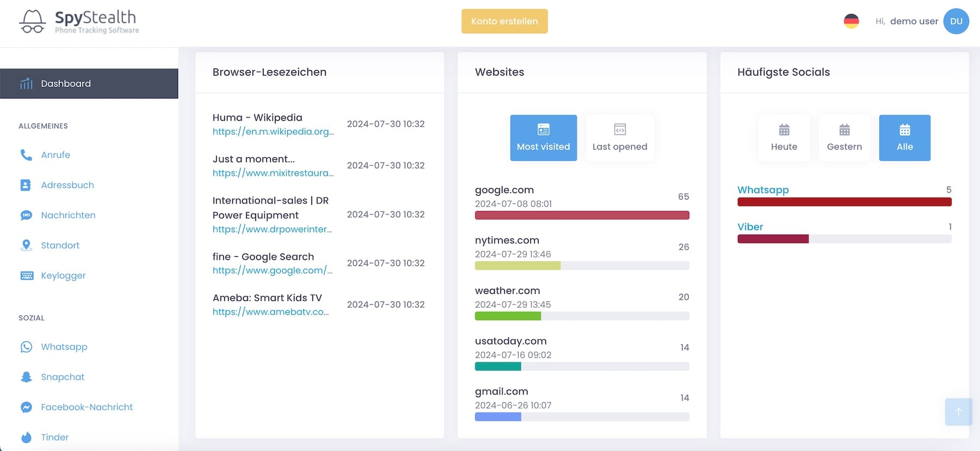Open the mixitrestaura bookmark link
980x451 pixels.
[x=273, y=173]
